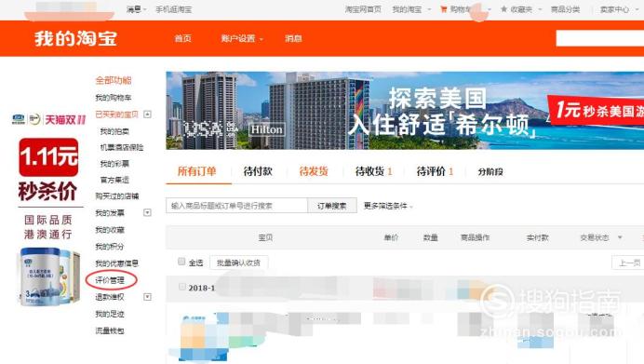Expand 更多筛选条件 filter options
The image size is (644, 364).
click(388, 206)
